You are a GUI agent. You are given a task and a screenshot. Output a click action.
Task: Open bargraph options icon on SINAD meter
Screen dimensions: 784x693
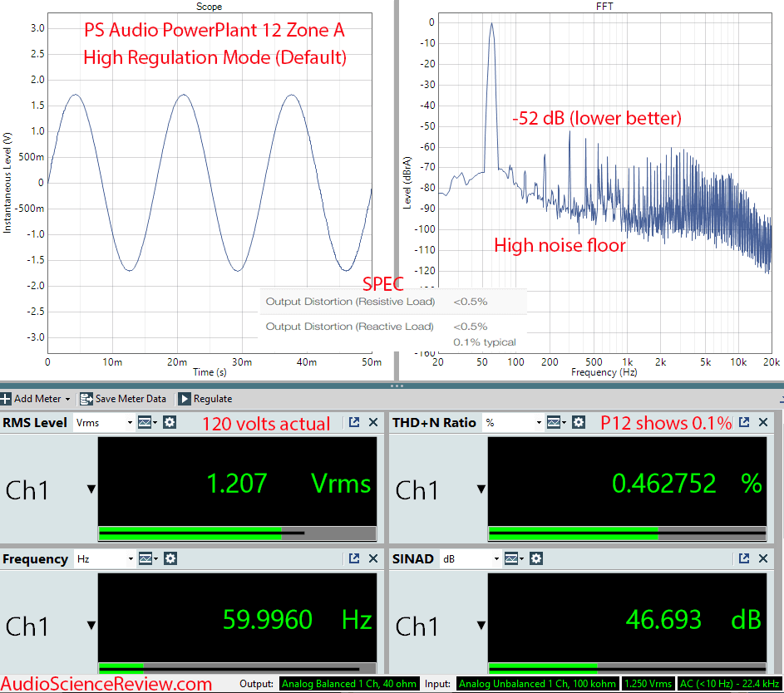pos(514,558)
